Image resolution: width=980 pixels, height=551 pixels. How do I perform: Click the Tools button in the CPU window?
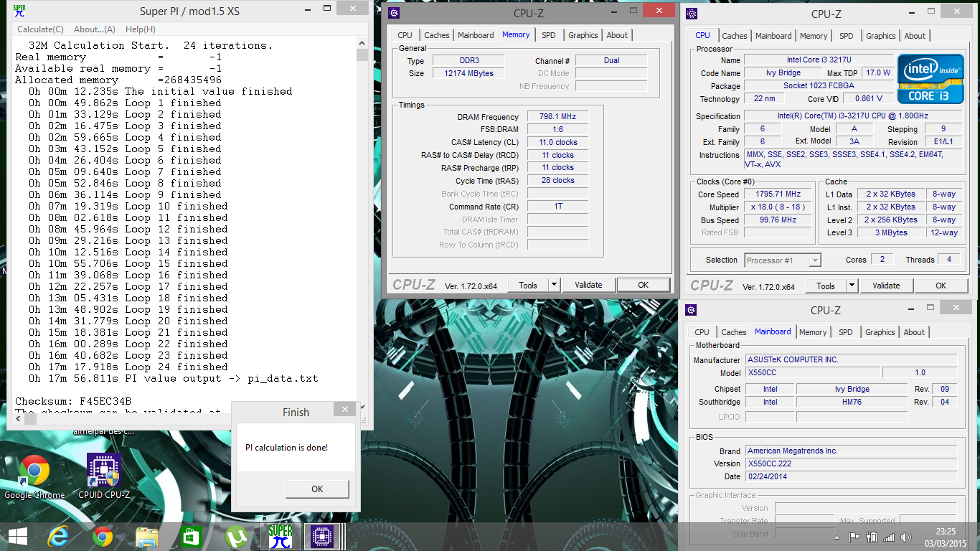click(826, 286)
